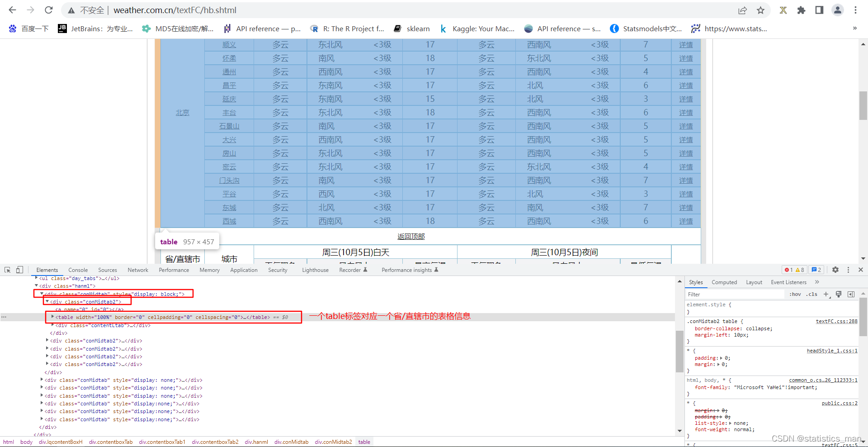Open the 百度一下 bookmark
Viewport: 868px width, 447px height.
point(28,29)
